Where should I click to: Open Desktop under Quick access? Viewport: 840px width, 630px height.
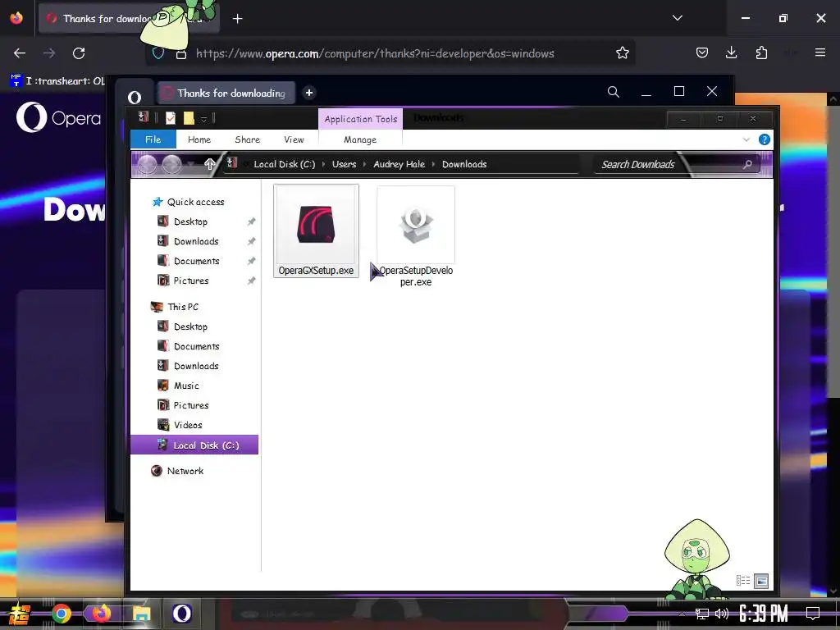(x=182, y=221)
